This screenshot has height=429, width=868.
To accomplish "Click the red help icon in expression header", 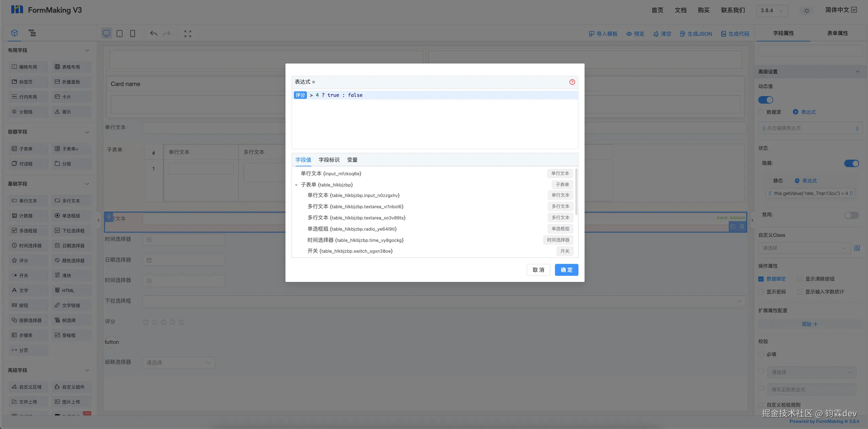I will coord(572,82).
